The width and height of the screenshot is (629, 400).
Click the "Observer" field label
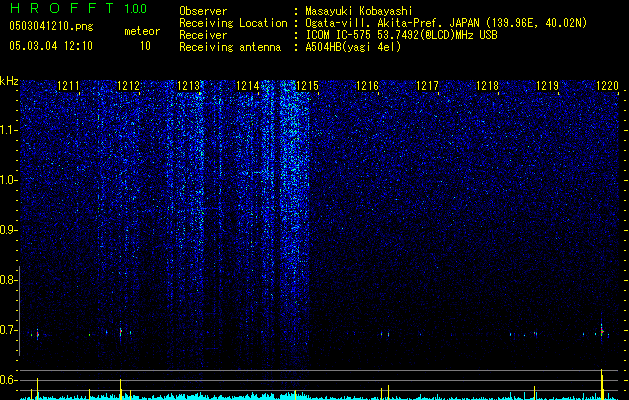[203, 11]
